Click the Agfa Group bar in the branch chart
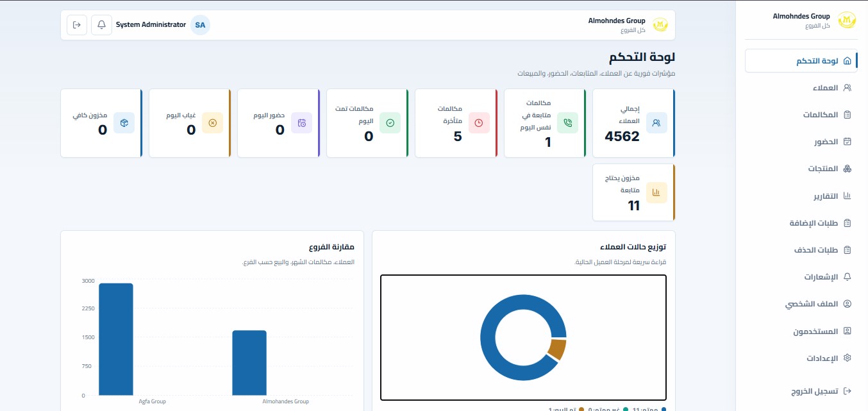The image size is (868, 411). 116,339
